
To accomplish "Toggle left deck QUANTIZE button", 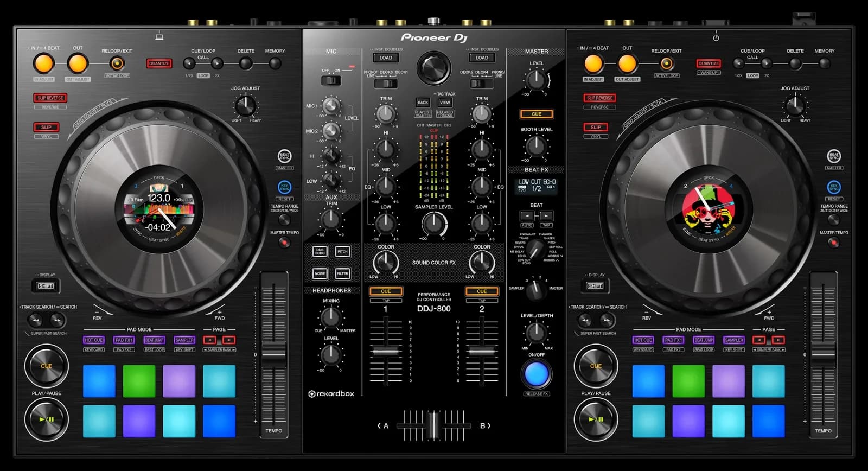I will (x=159, y=63).
